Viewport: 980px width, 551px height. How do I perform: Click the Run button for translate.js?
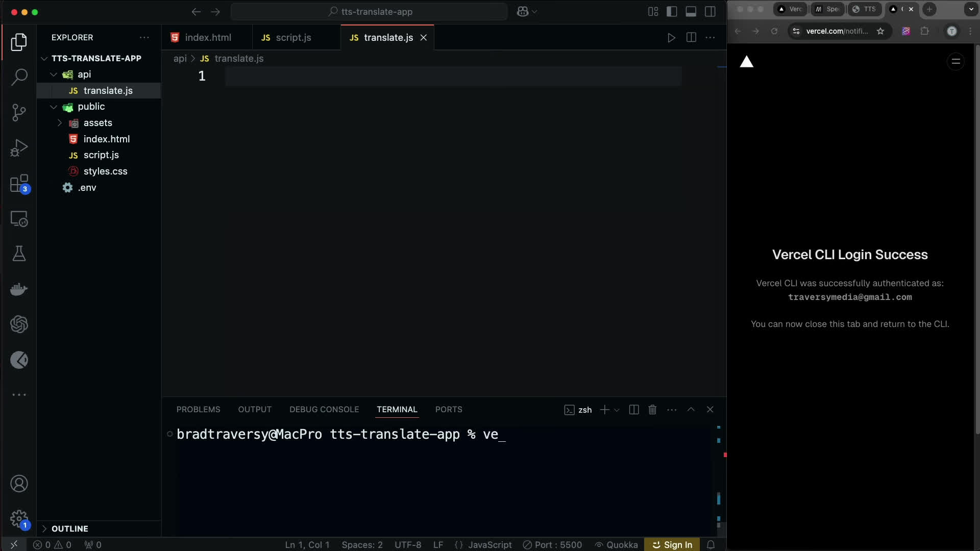(671, 37)
